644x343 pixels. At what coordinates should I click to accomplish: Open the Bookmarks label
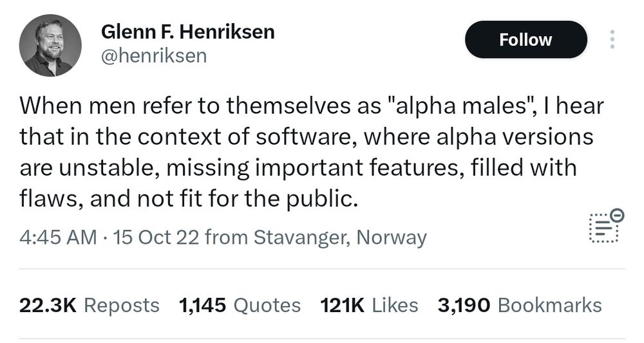click(550, 305)
